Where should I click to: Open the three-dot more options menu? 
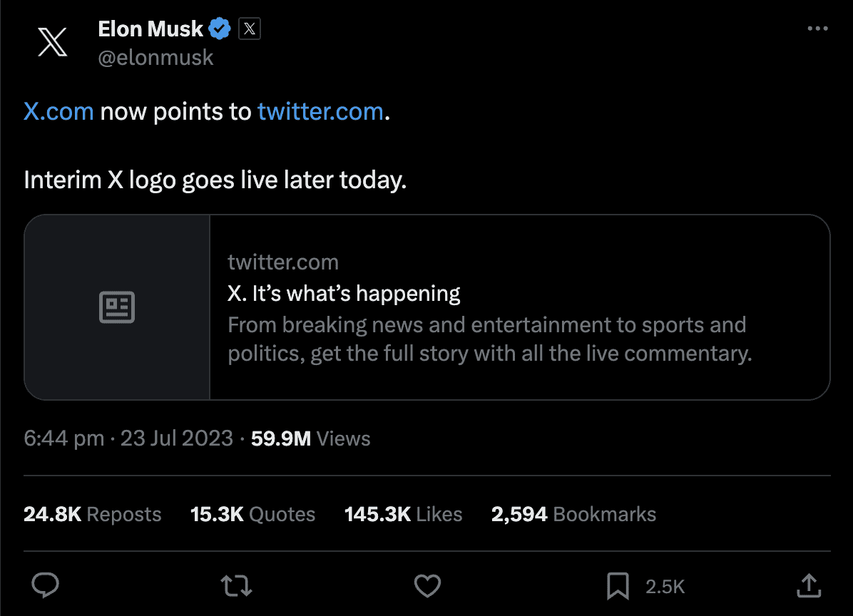tap(817, 29)
